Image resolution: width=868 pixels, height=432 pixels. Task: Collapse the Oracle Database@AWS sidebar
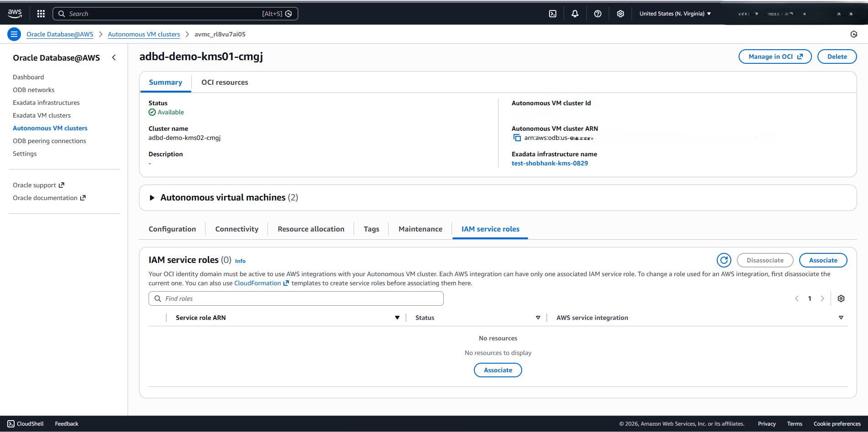click(114, 57)
